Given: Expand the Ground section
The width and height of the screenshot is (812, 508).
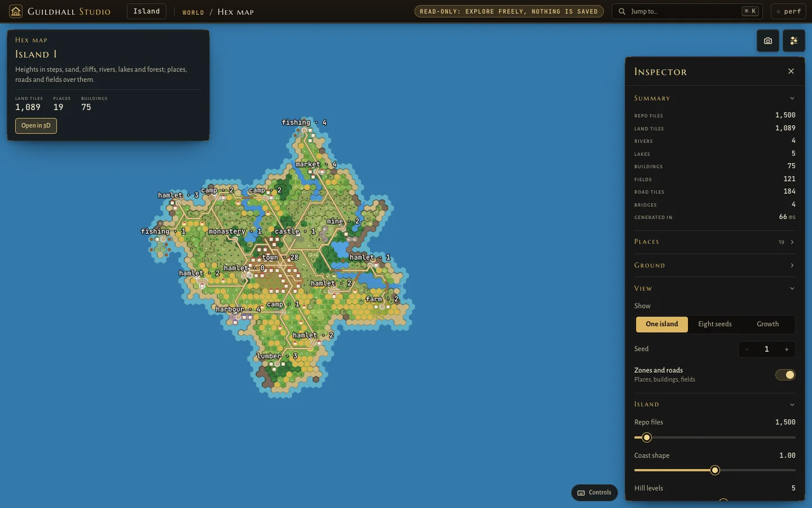Looking at the screenshot, I should click(714, 265).
